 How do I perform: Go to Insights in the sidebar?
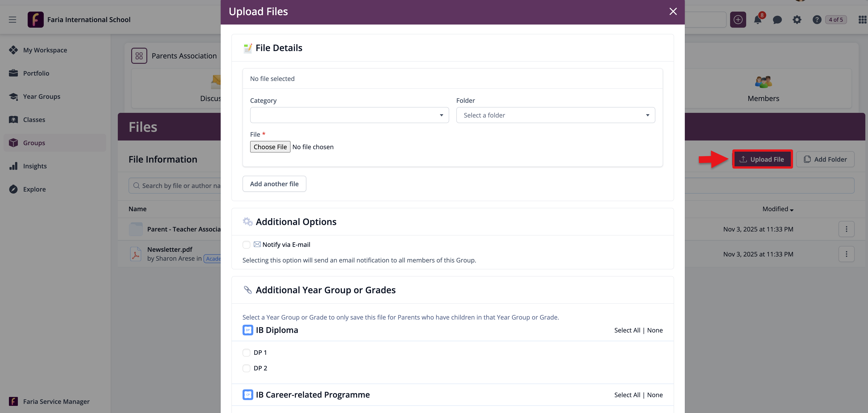point(35,166)
